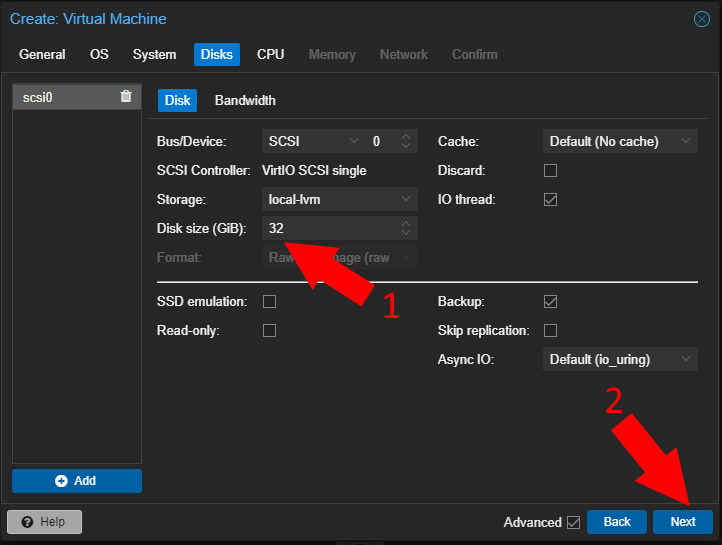The height and width of the screenshot is (545, 722).
Task: Switch to the System tab
Action: coord(154,54)
